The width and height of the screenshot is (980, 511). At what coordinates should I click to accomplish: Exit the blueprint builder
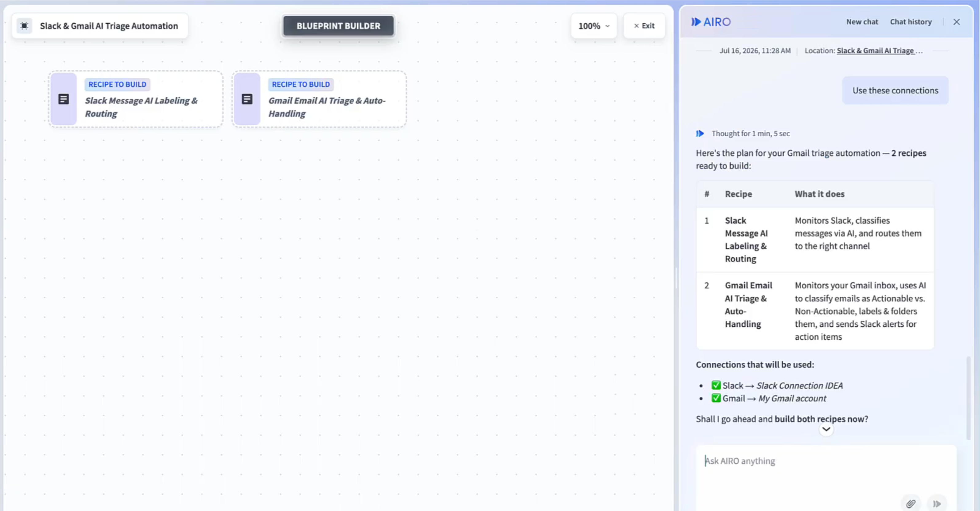644,26
